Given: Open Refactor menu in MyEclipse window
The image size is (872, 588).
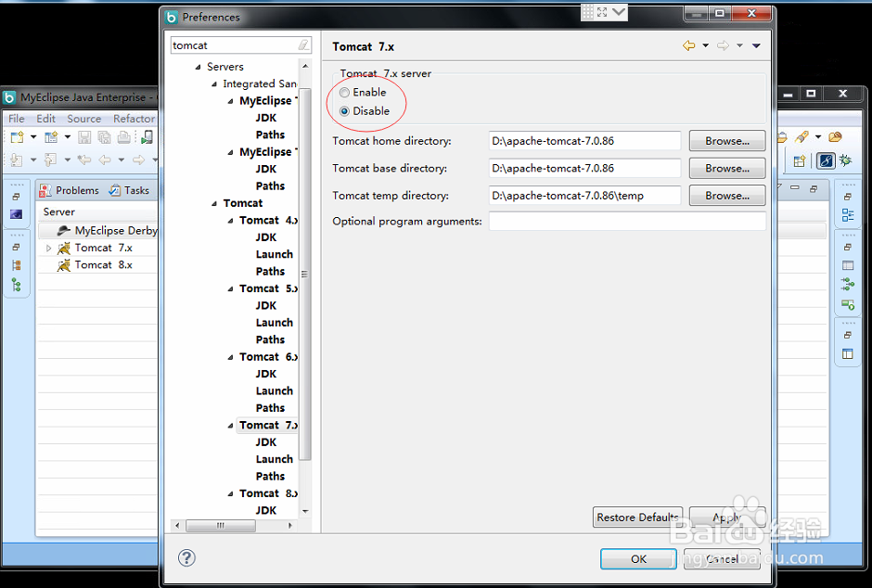Looking at the screenshot, I should point(134,119).
